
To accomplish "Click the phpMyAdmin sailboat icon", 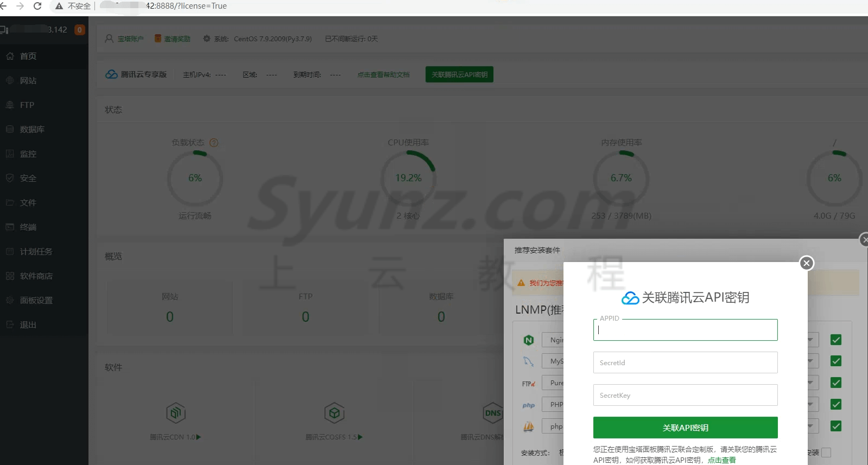I will (x=529, y=426).
